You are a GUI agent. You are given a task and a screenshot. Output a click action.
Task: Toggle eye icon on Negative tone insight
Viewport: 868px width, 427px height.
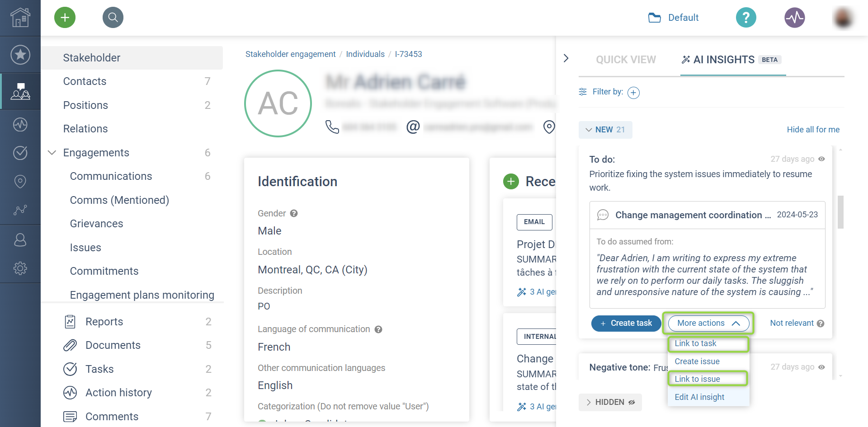tap(822, 367)
